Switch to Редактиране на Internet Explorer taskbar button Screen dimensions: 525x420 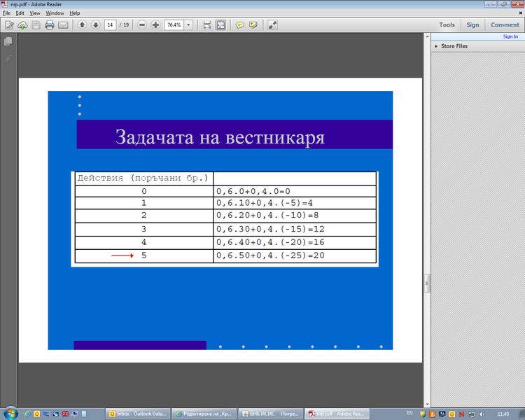click(204, 414)
